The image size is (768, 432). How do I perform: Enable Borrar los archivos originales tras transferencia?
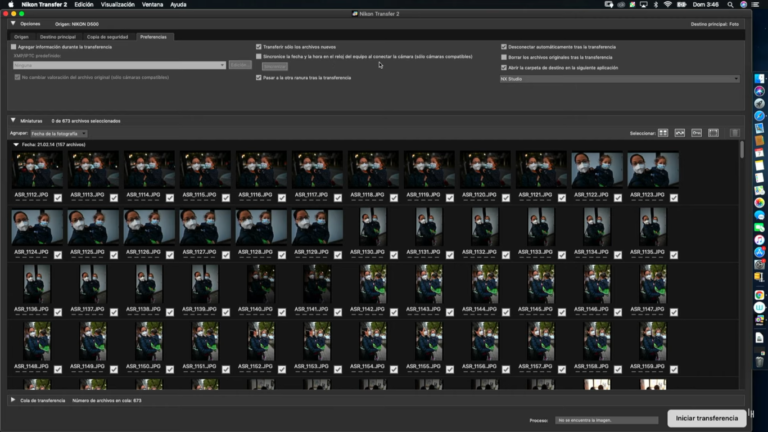(x=504, y=57)
